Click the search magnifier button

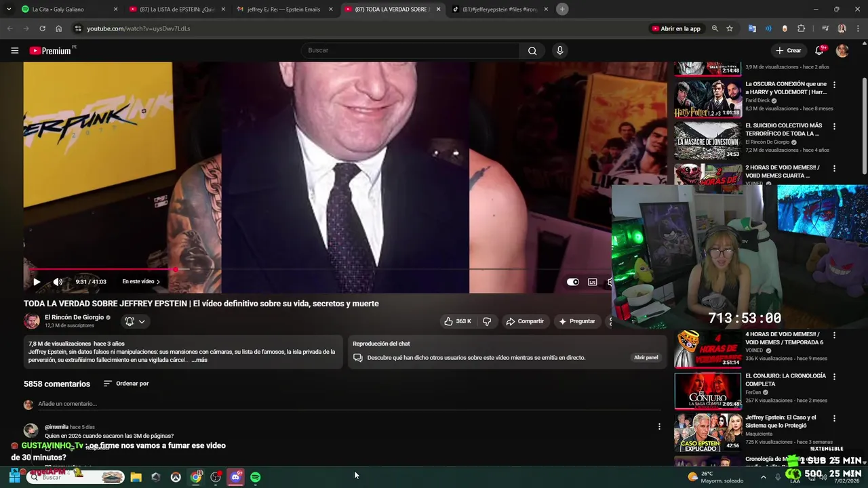pos(532,50)
